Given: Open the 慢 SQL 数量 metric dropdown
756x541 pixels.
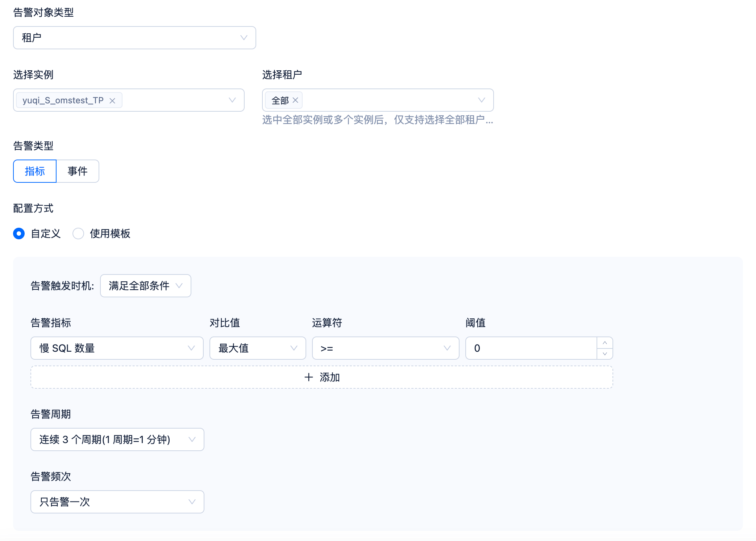Looking at the screenshot, I should [x=117, y=348].
